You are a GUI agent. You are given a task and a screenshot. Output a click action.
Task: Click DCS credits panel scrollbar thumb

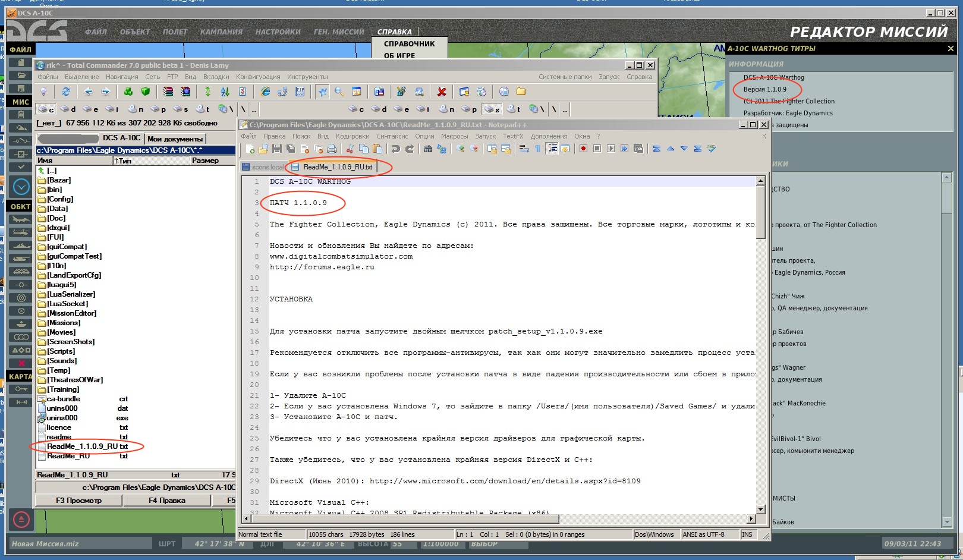click(948, 197)
